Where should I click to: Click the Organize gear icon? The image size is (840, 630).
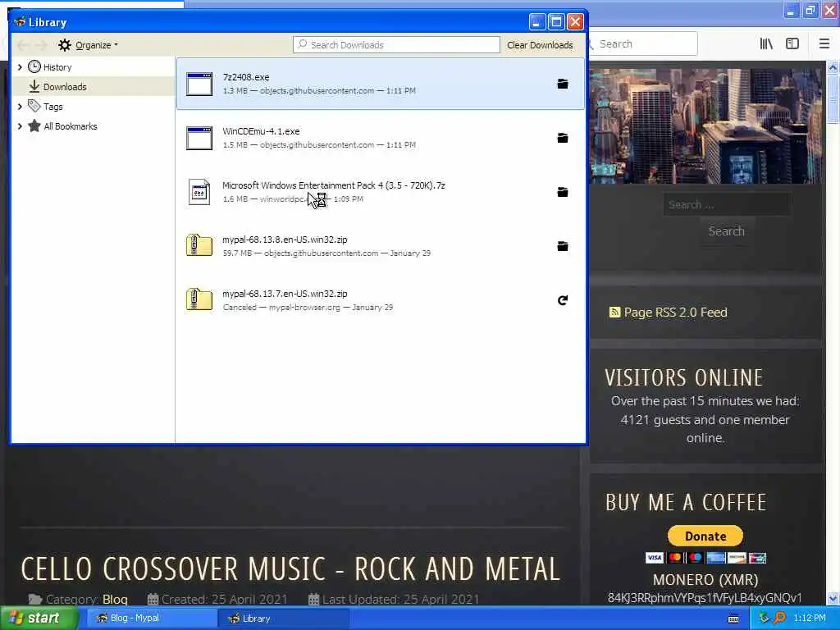(65, 45)
